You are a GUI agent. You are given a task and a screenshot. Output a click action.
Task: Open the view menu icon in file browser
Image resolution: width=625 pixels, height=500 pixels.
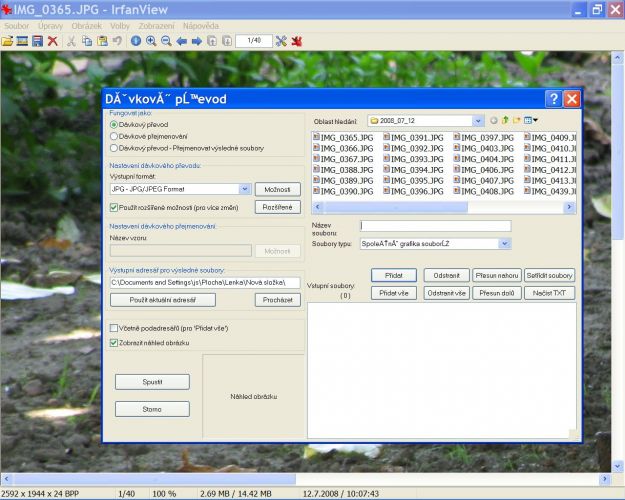point(531,120)
